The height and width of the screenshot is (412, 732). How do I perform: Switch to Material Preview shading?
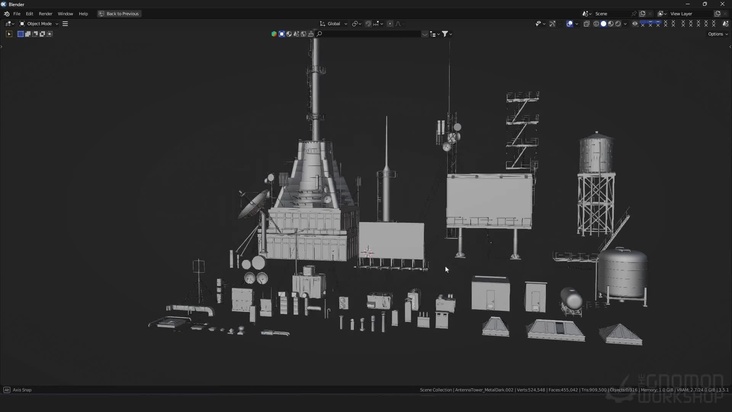pos(611,24)
